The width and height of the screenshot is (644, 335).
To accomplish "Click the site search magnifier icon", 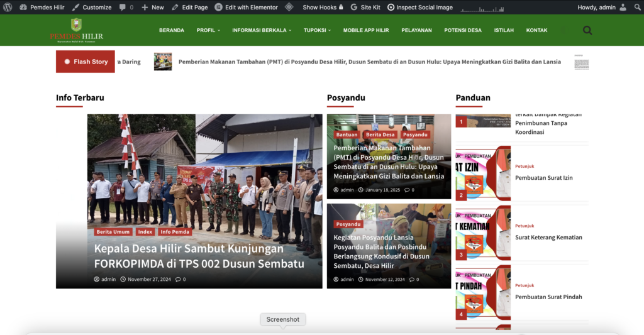I will pyautogui.click(x=588, y=30).
